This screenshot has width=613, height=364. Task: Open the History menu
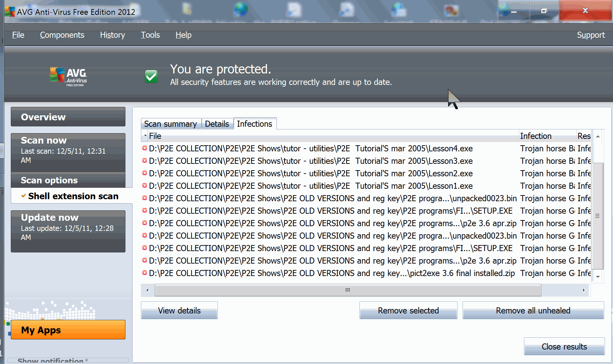coord(112,35)
